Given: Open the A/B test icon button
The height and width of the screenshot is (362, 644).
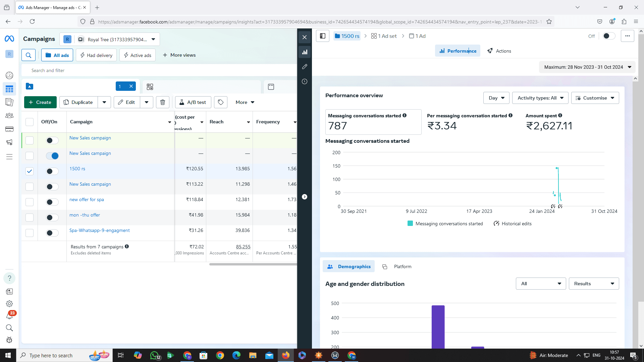Looking at the screenshot, I should point(193,102).
